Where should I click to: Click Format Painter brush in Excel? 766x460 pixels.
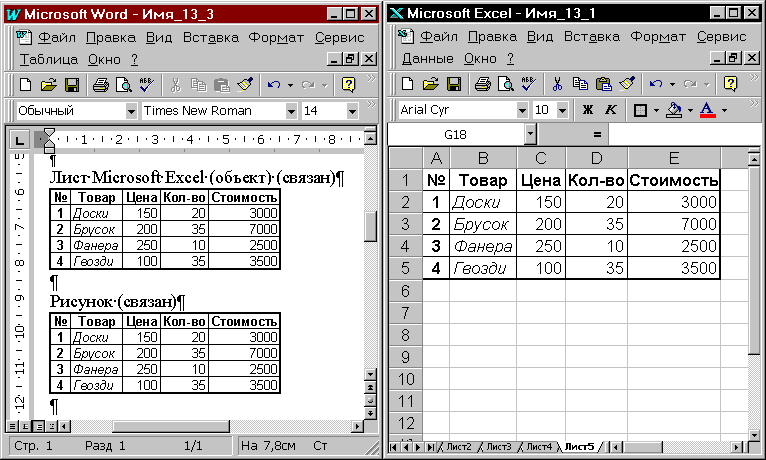click(626, 84)
